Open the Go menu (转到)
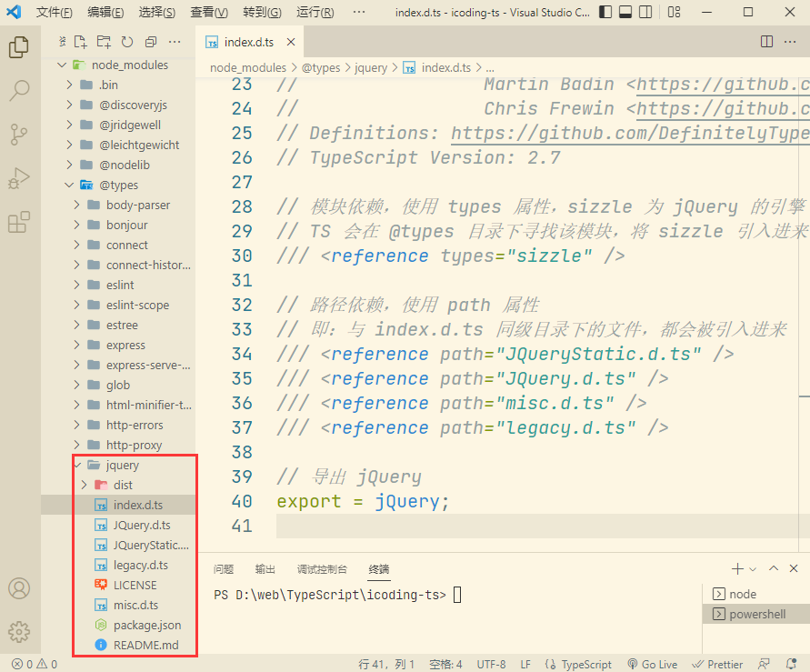This screenshot has height=672, width=810. [262, 13]
